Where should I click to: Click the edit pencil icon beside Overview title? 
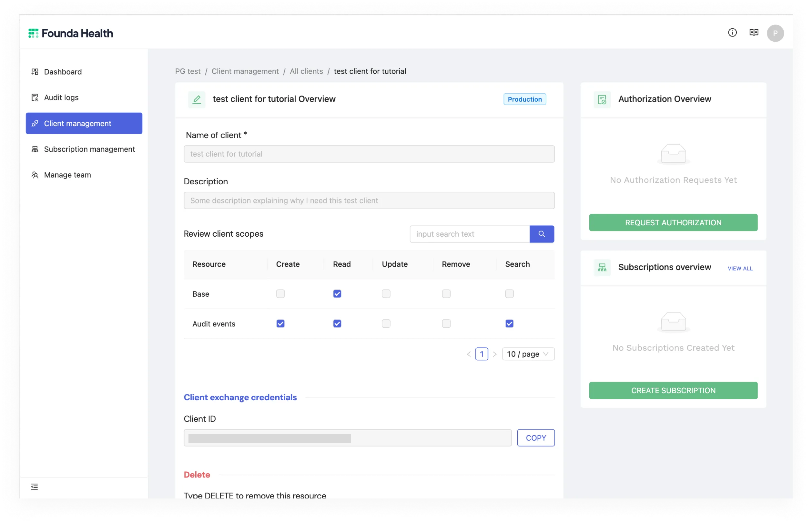(197, 99)
